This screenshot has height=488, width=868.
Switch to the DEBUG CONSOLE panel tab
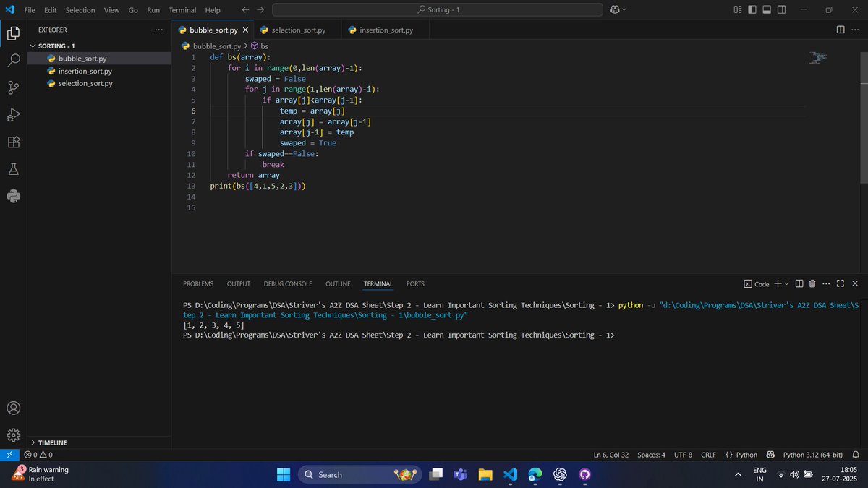tap(288, 284)
